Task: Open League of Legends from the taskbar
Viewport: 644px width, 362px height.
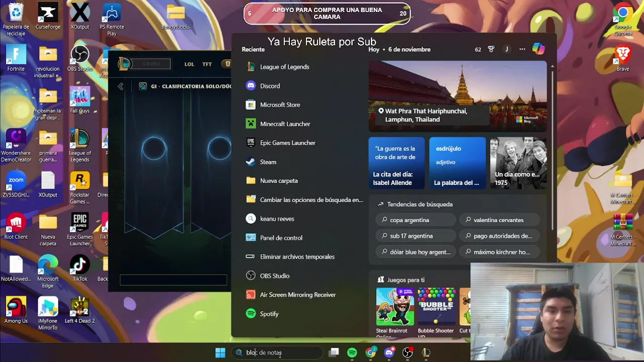Action: click(x=426, y=353)
